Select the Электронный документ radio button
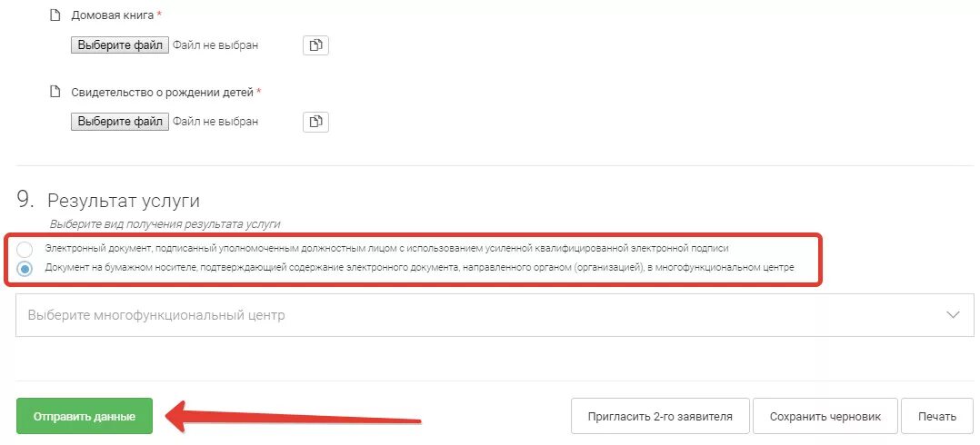Image resolution: width=980 pixels, height=445 pixels. (25, 249)
